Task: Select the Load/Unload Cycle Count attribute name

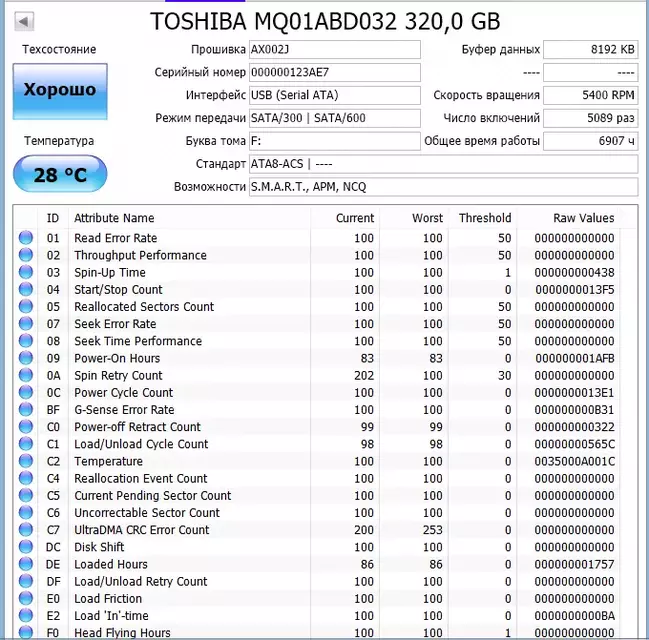Action: tap(141, 444)
